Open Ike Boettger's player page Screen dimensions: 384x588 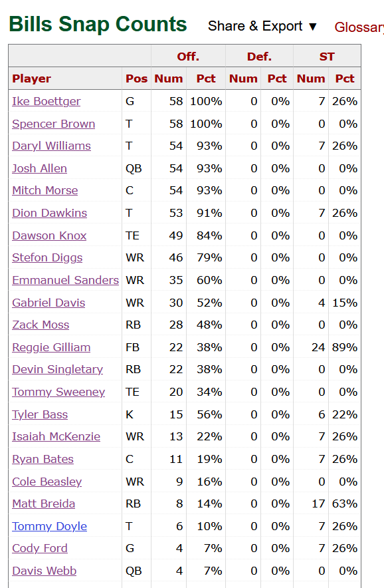pos(46,101)
